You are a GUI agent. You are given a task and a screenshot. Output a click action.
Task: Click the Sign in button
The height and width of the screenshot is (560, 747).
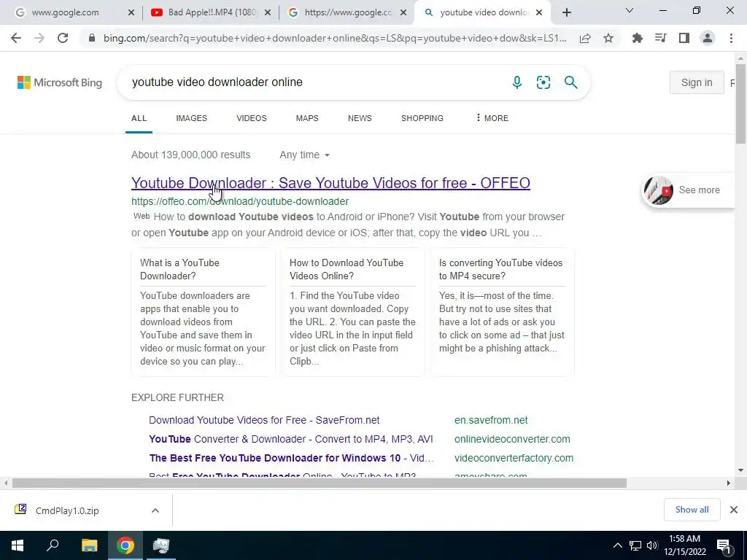(697, 82)
